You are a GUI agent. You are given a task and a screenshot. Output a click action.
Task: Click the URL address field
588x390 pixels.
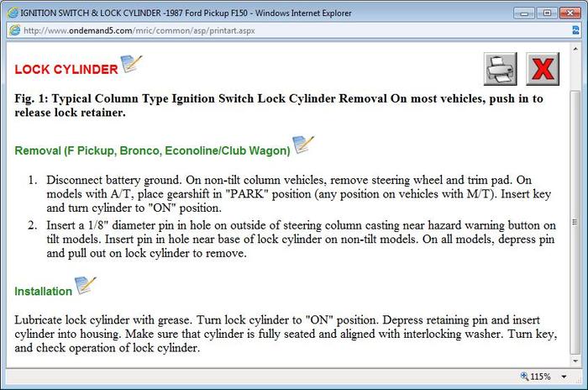pyautogui.click(x=295, y=30)
